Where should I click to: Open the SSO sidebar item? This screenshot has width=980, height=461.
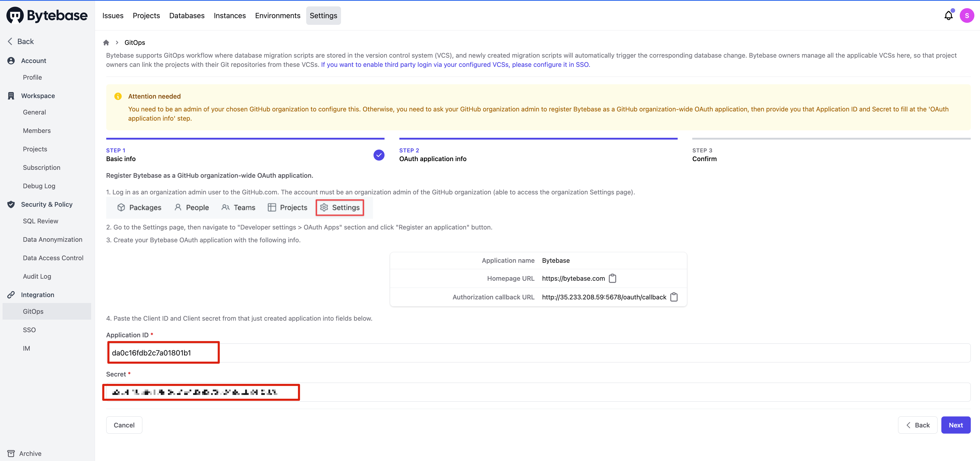[29, 330]
